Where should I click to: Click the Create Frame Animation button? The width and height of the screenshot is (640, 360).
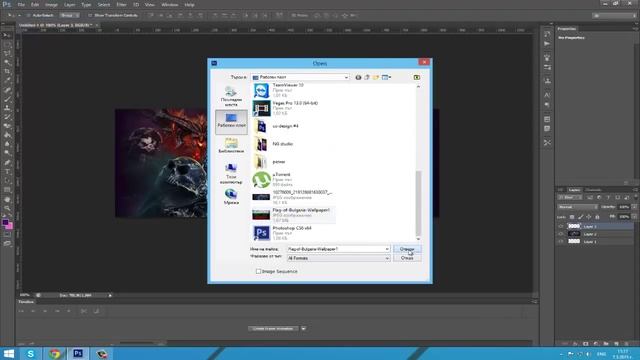click(x=273, y=329)
